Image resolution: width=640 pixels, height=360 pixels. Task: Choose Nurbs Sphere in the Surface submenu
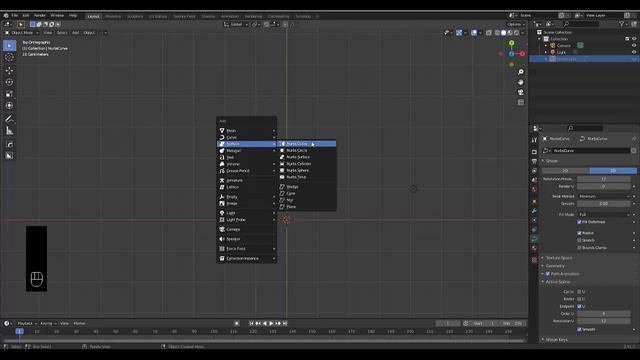coord(307,170)
